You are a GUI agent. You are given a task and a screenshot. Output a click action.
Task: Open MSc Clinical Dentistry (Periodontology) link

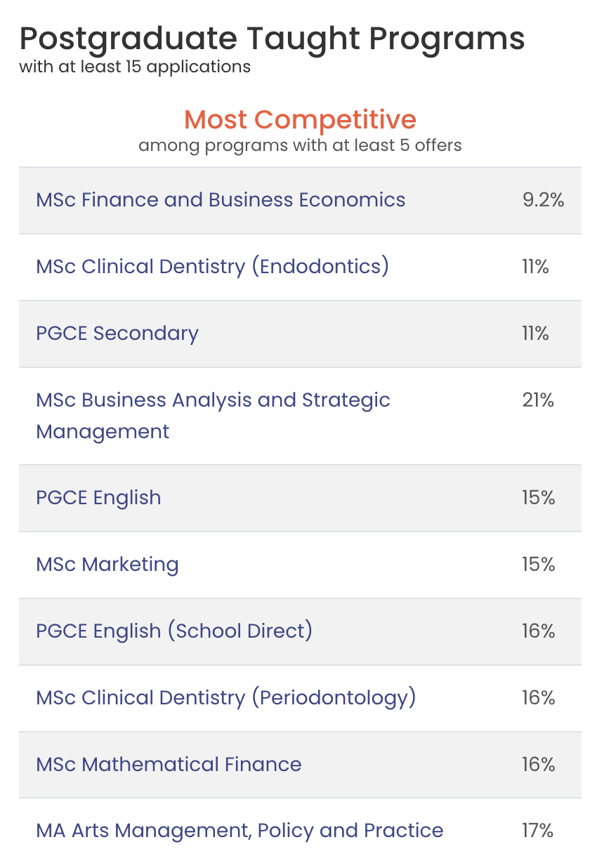pos(225,698)
